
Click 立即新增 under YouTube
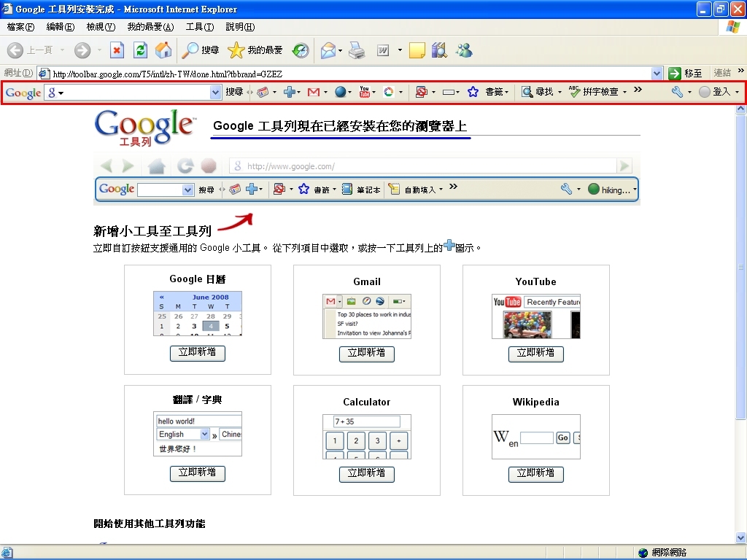(536, 354)
